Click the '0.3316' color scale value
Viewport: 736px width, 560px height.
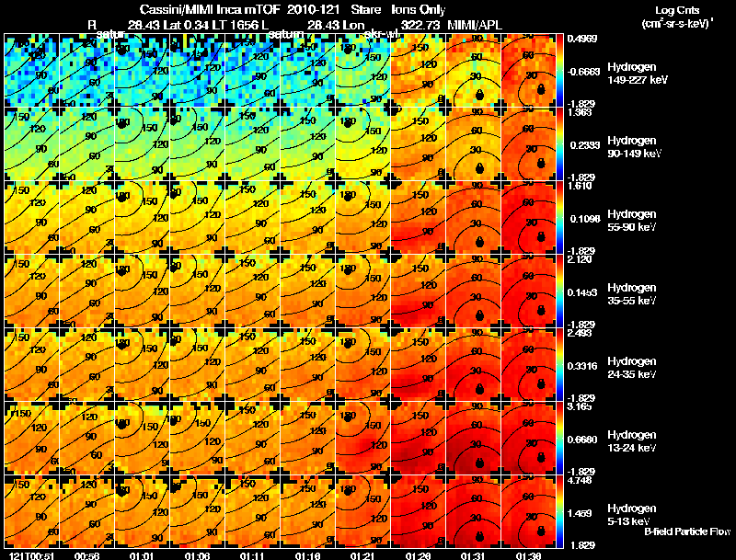click(x=582, y=366)
